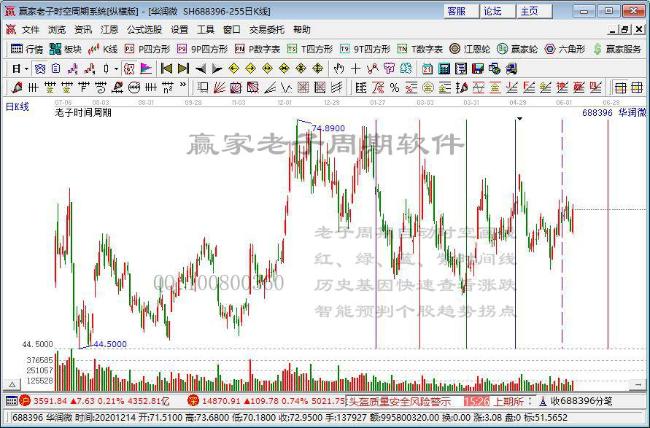Click the 688396 华润微 stock name label

[614, 112]
